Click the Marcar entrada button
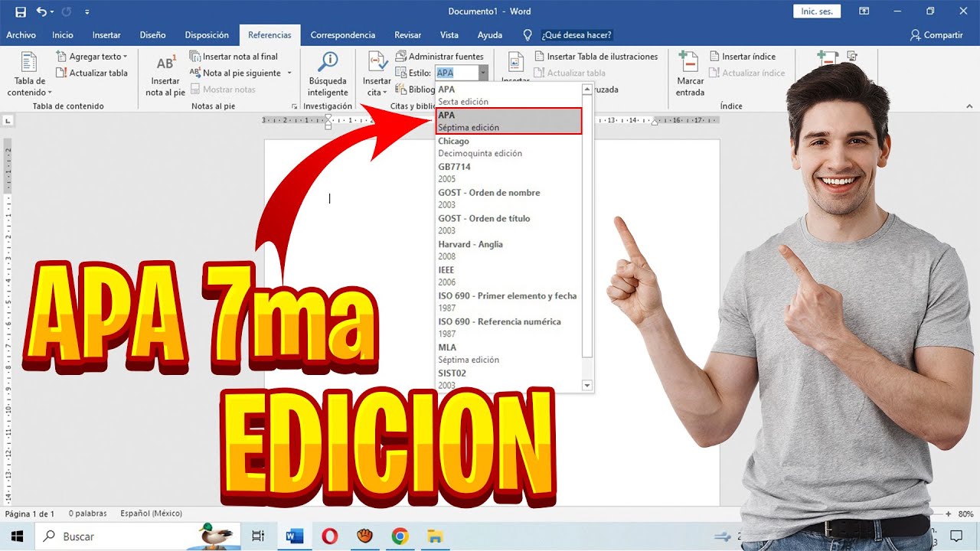The height and width of the screenshot is (551, 980). 690,74
